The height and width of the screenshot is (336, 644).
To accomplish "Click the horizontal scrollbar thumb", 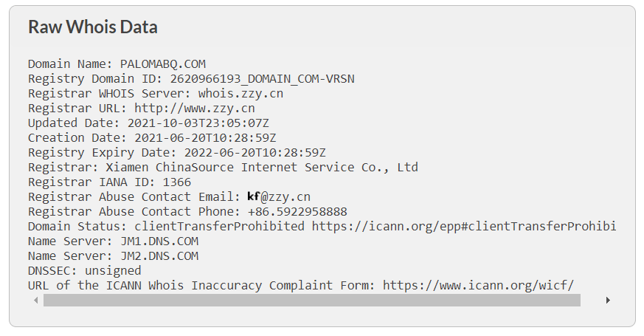I will (x=312, y=301).
